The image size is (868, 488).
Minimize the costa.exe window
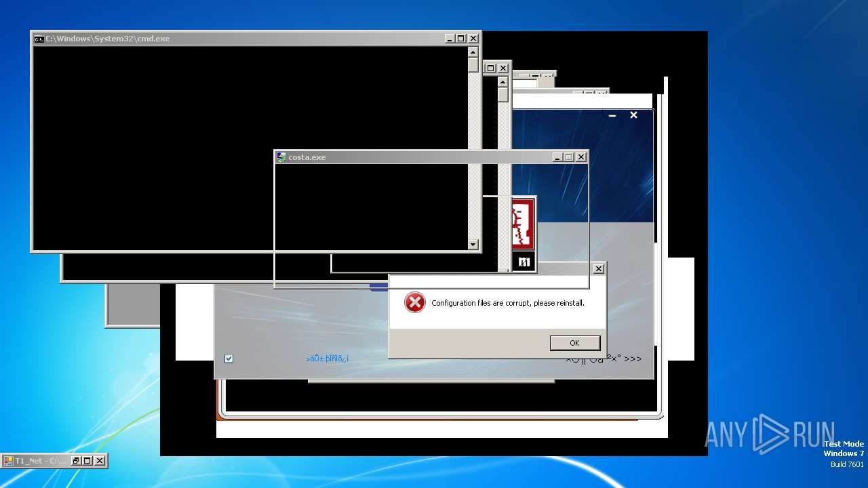pyautogui.click(x=557, y=157)
